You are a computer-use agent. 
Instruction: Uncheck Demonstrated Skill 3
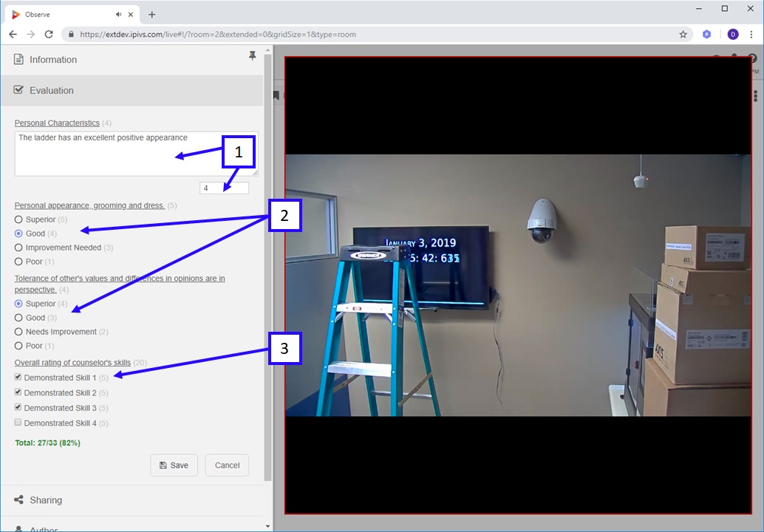18,407
